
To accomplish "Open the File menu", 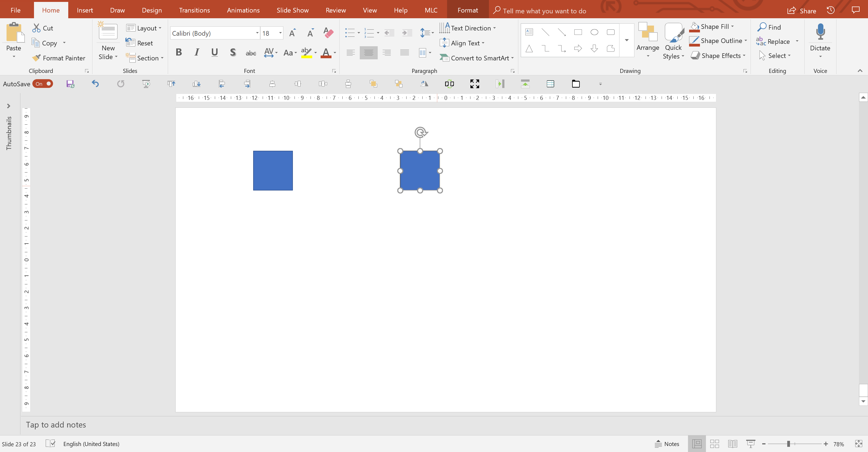I will (x=15, y=10).
